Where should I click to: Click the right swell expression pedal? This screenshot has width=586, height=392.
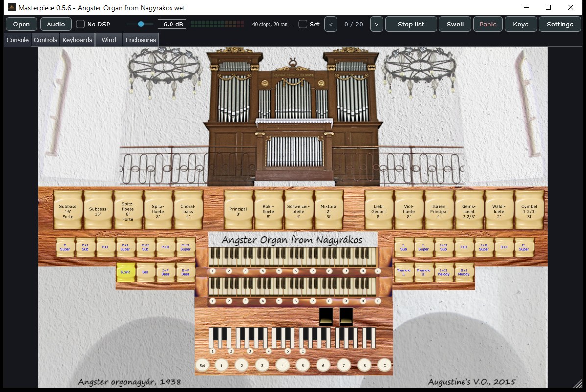point(346,317)
